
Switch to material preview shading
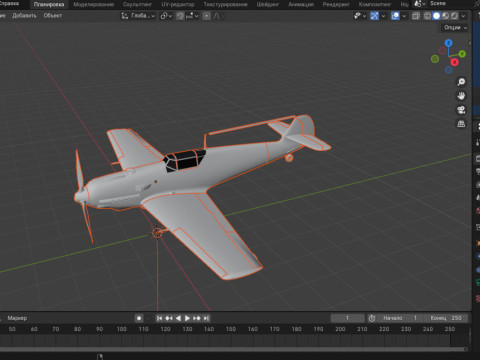(445, 16)
